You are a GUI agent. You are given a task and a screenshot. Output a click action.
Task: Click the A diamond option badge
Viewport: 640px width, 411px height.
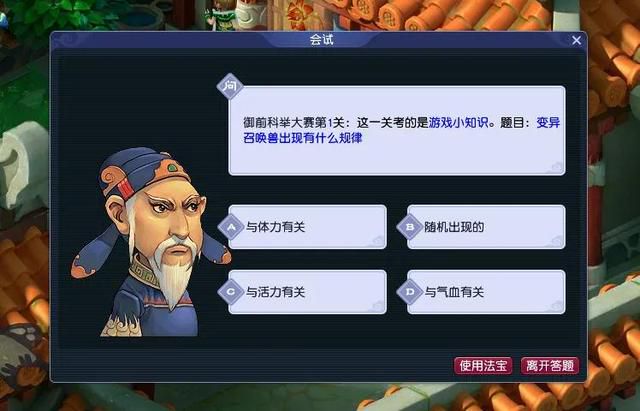coord(231,227)
